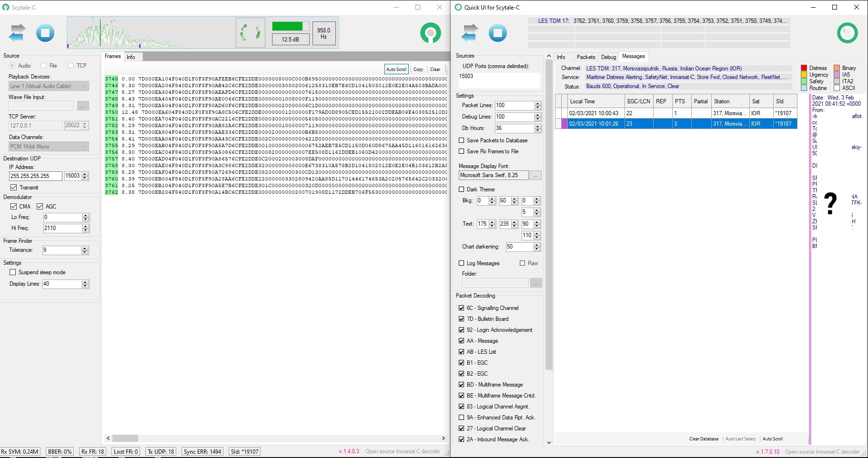Click the blue transfer arrows icon in Scytale-C
The height and width of the screenshot is (458, 868).
[17, 32]
